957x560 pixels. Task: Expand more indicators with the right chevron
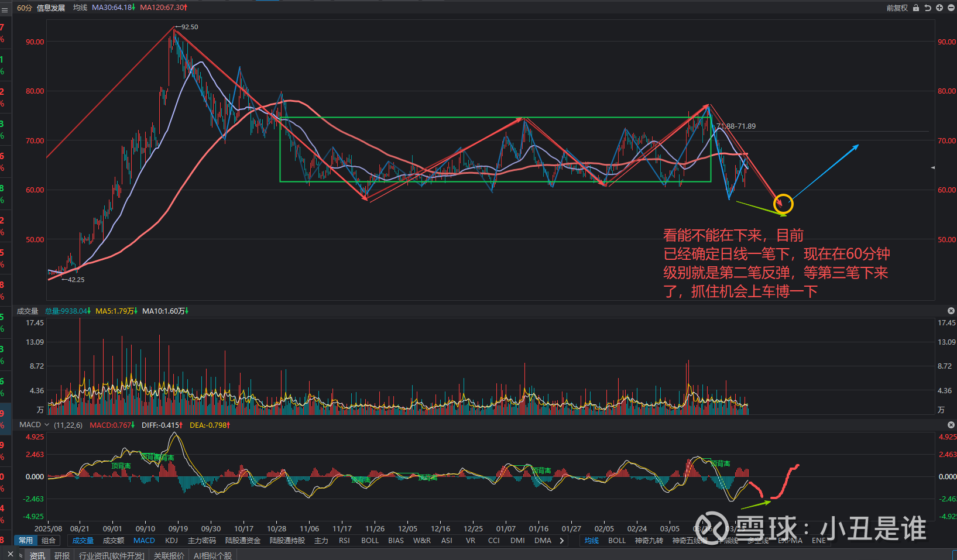click(x=562, y=541)
